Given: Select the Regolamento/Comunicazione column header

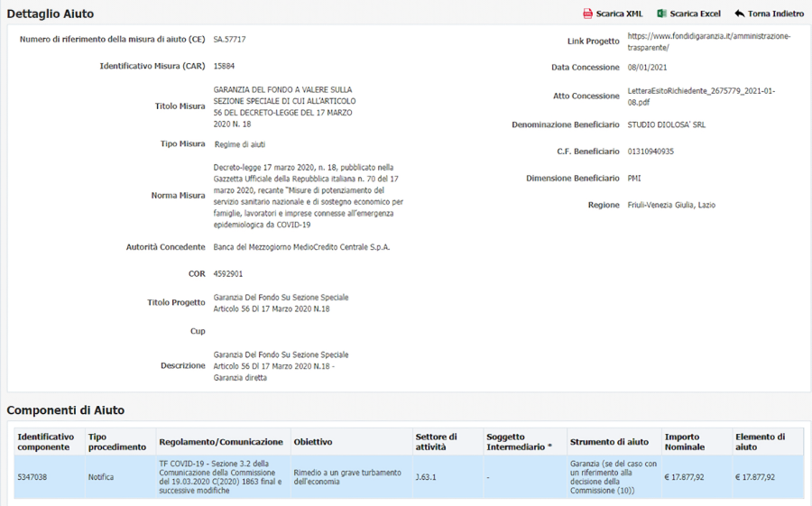Looking at the screenshot, I should 223,442.
